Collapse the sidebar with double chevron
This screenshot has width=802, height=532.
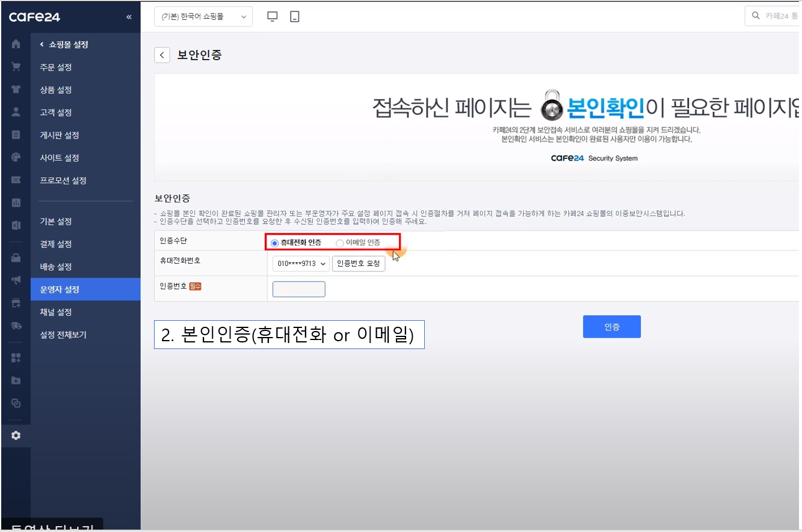tap(129, 17)
